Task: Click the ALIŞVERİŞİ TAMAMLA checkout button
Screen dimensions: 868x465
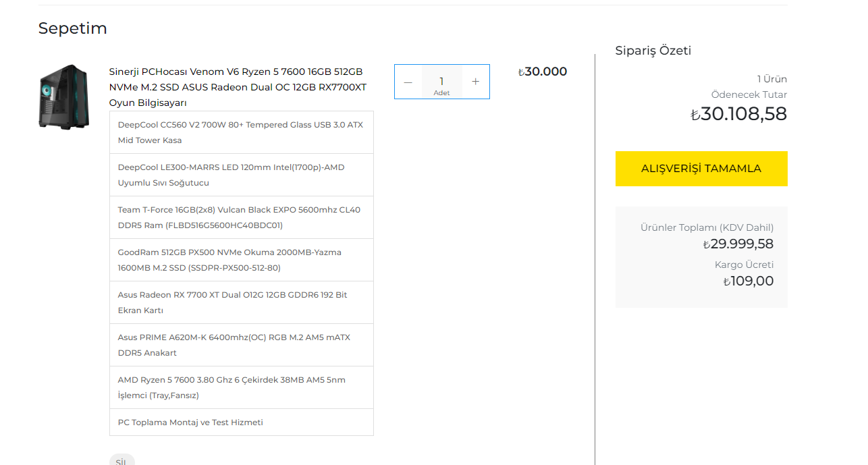Action: pyautogui.click(x=701, y=169)
